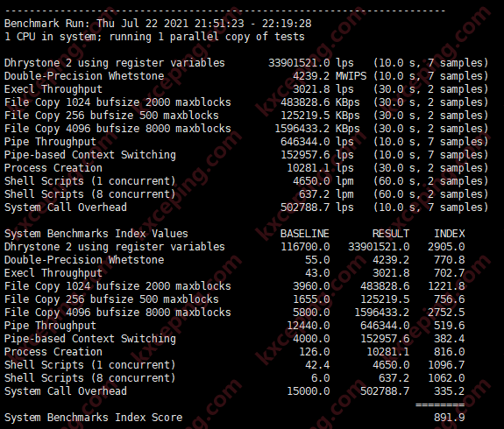
Task: Click the Benchmark Run timestamp line
Action: 158,24
